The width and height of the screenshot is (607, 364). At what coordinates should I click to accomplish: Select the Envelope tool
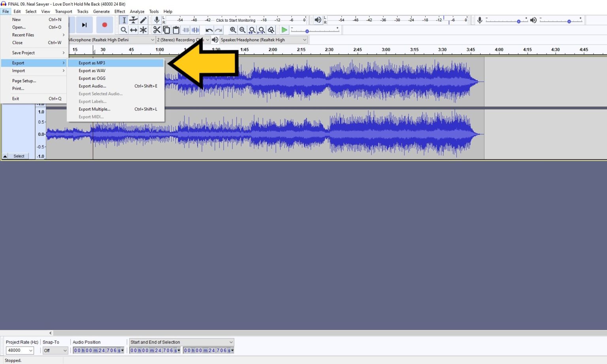[134, 20]
